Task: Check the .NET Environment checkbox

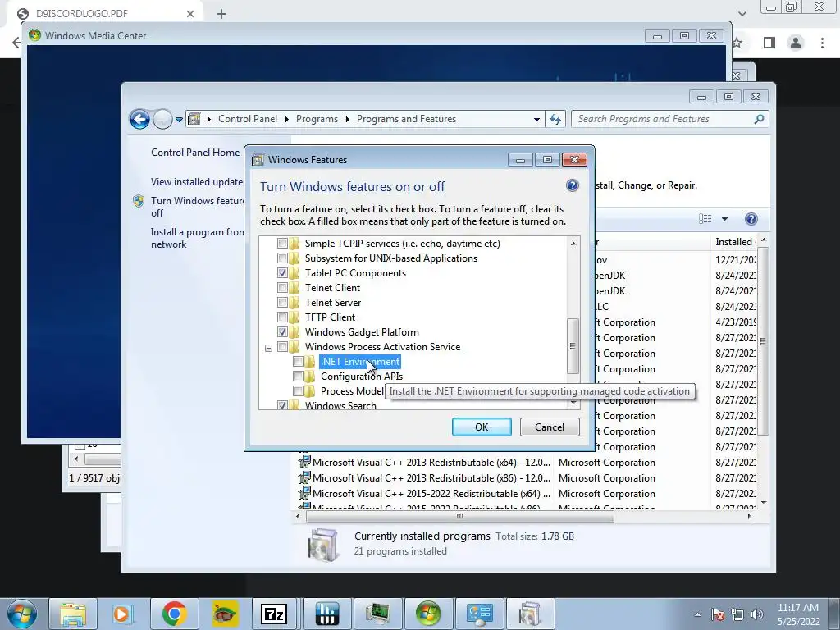Action: pyautogui.click(x=298, y=362)
